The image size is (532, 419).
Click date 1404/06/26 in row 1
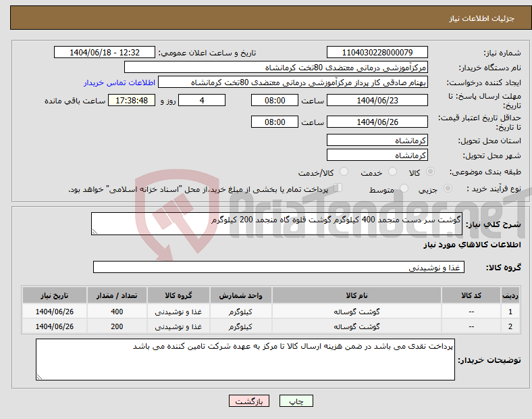(55, 312)
